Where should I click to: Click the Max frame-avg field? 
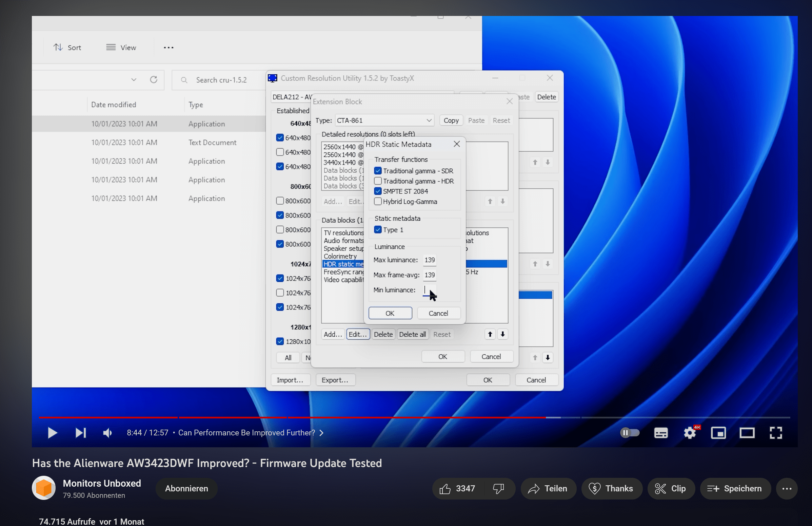(x=430, y=275)
